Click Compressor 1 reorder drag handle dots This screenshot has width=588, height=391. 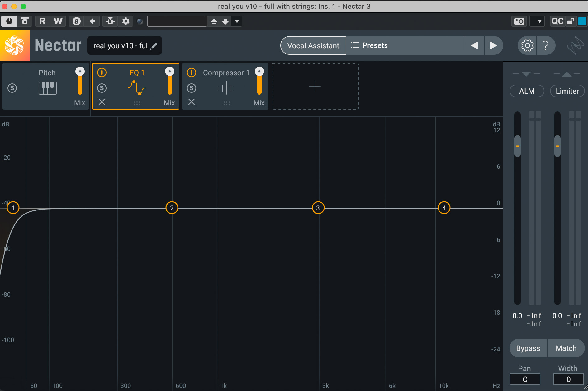coord(227,103)
